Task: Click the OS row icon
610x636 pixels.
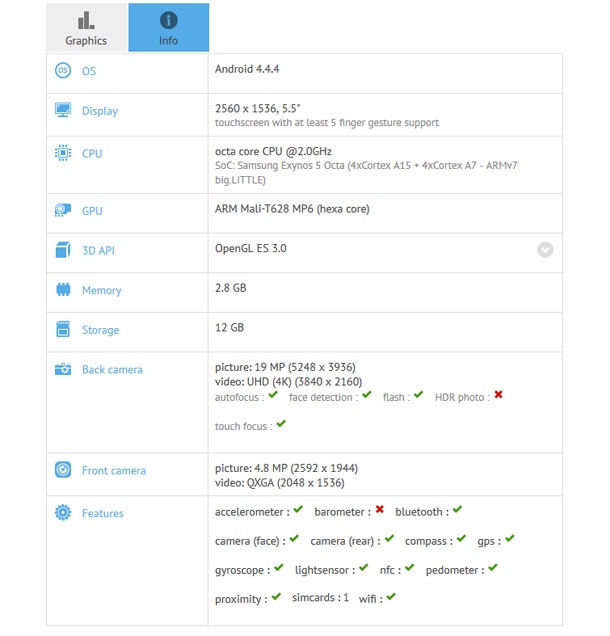Action: tap(63, 71)
